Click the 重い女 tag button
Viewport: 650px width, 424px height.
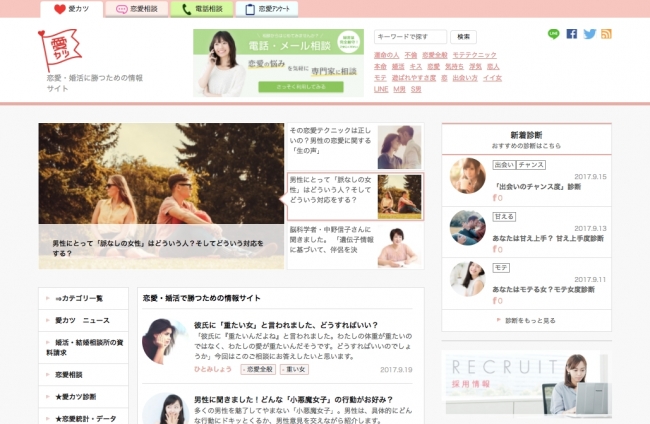(294, 369)
